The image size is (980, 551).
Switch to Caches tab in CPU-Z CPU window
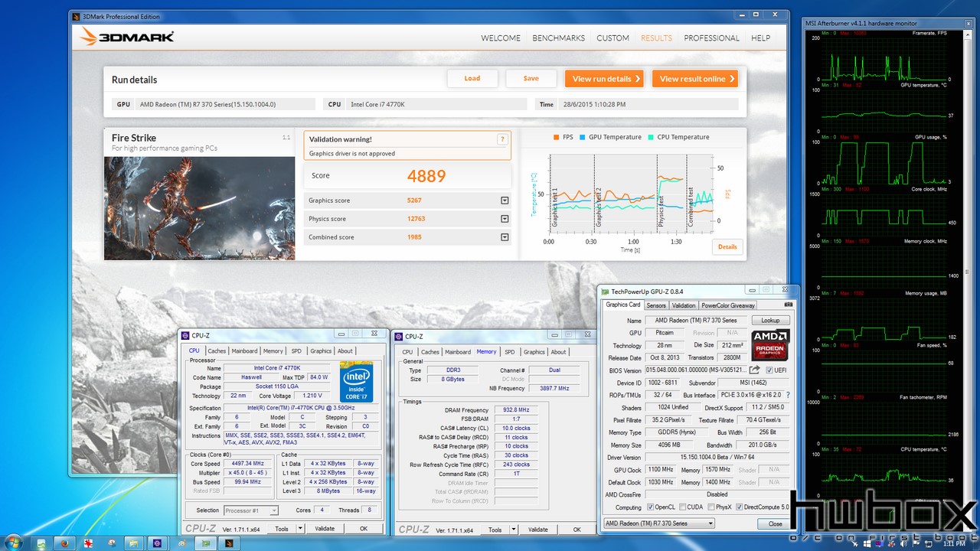[x=217, y=351]
